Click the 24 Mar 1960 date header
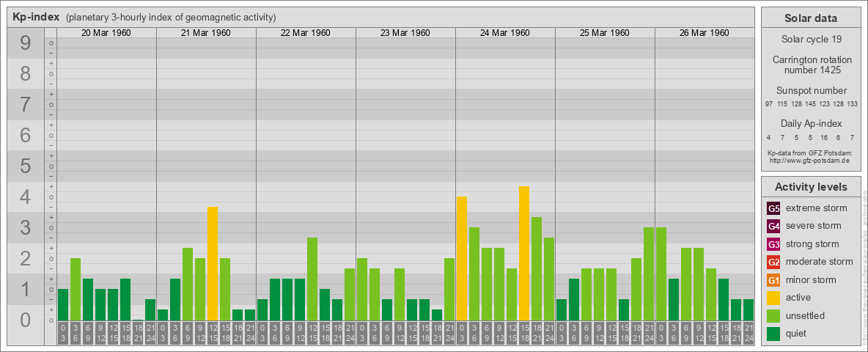868x352 pixels. tap(505, 33)
